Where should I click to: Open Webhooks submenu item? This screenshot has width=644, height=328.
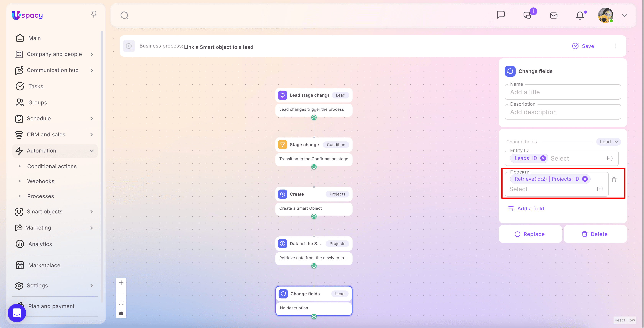(x=41, y=181)
